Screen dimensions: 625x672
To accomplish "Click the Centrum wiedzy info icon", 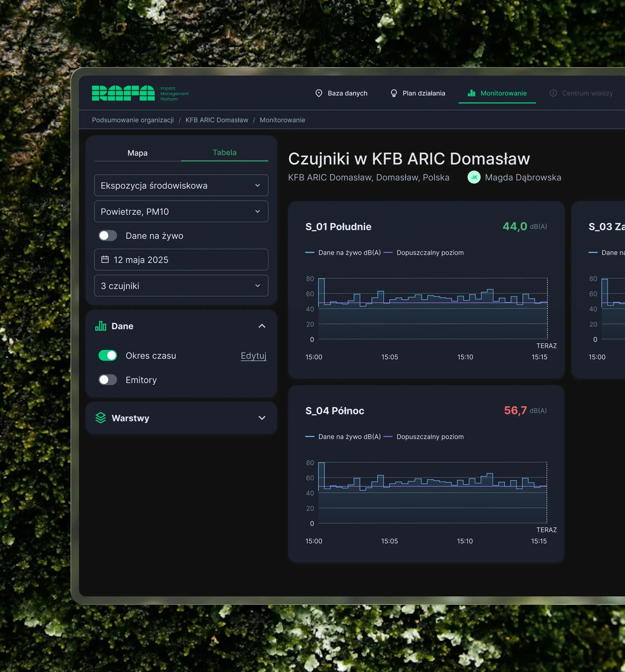I will (553, 93).
